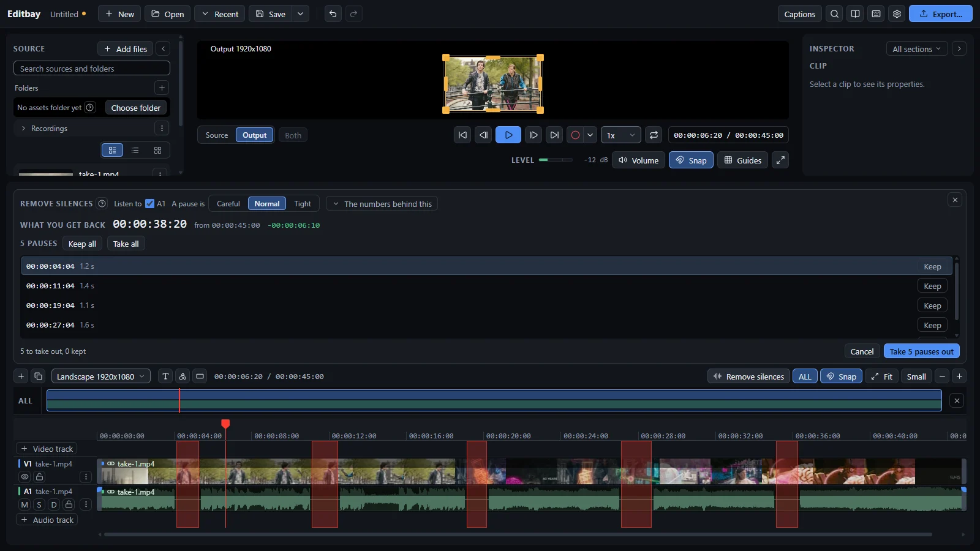
Task: Open the search magnifier in top bar
Action: pos(834,14)
